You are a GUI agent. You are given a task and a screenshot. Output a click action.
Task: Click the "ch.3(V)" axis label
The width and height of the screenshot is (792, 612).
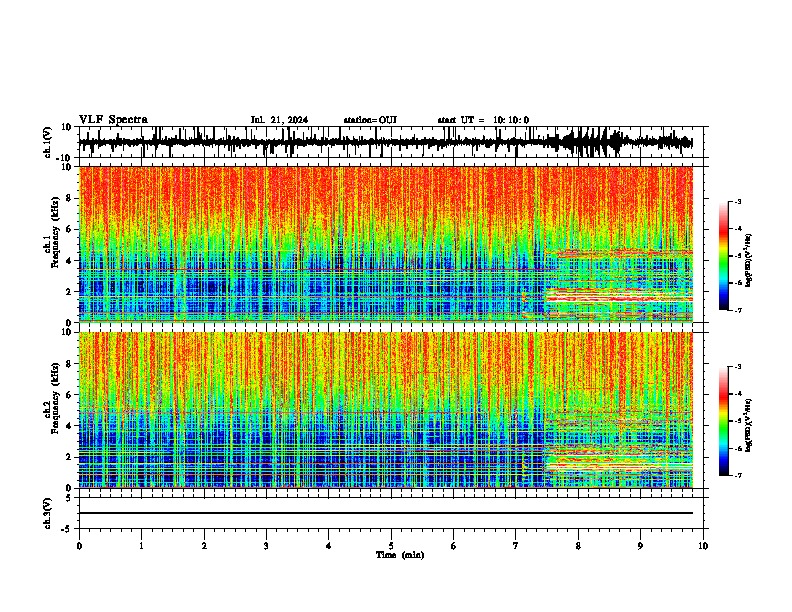point(47,513)
